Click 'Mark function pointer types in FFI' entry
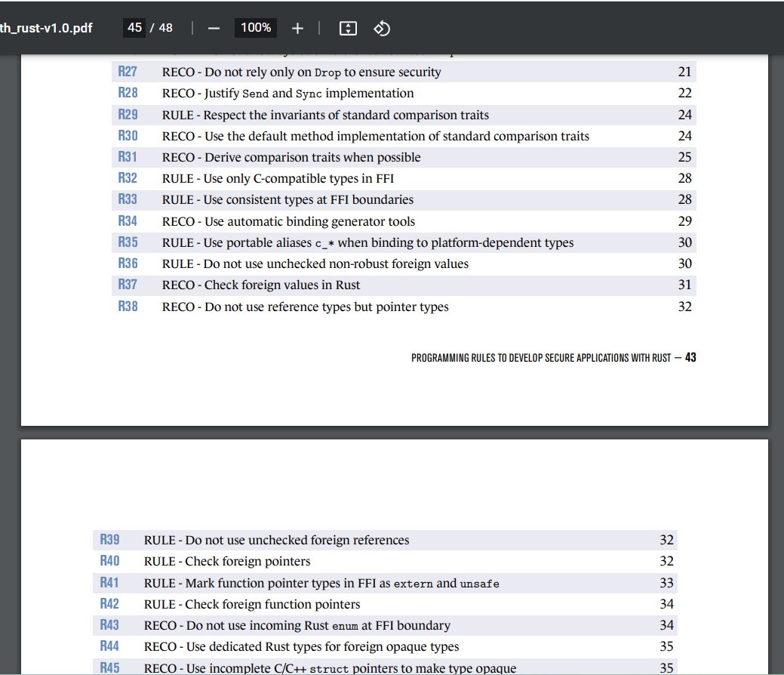 [x=321, y=584]
